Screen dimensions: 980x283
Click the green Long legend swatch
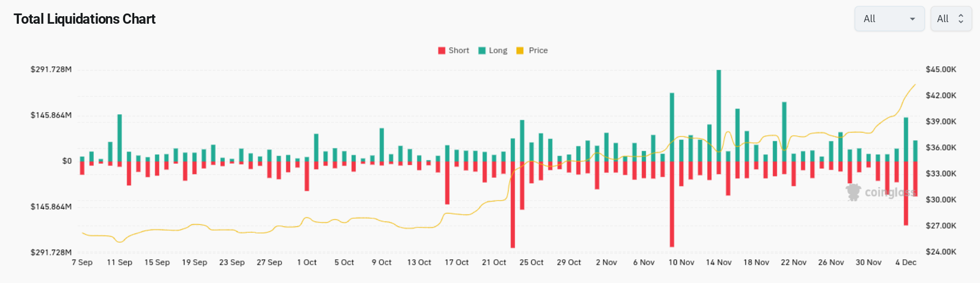tap(482, 51)
